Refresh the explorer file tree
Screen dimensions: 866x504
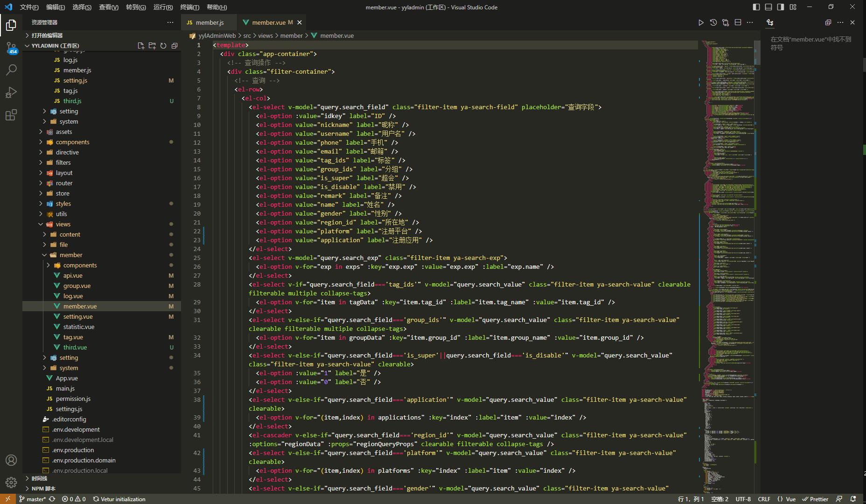click(163, 46)
